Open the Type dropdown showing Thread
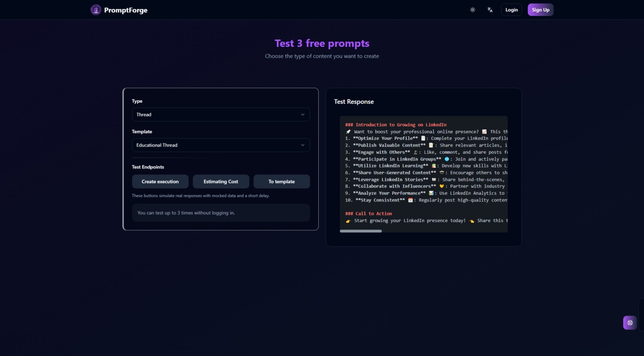This screenshot has width=644, height=356. (221, 114)
